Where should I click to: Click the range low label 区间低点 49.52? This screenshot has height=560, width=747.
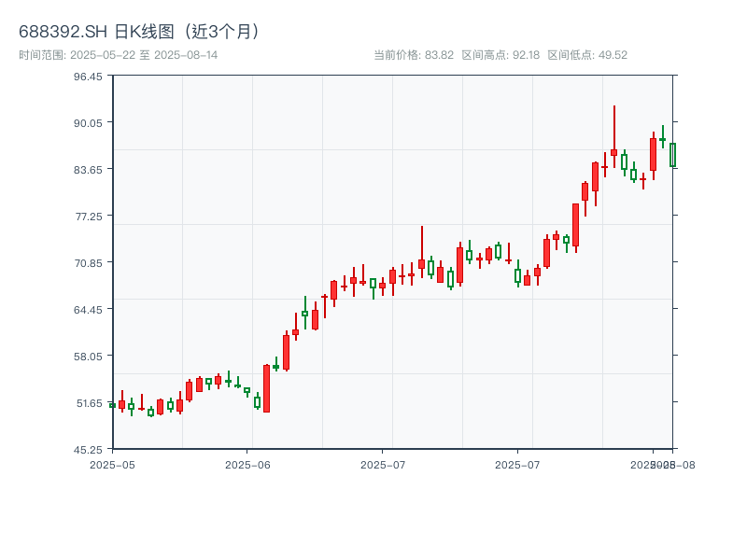pyautogui.click(x=587, y=55)
